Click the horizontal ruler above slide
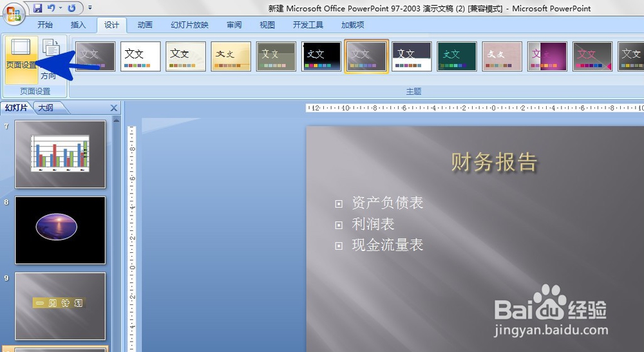This screenshot has height=352, width=644. coord(475,108)
